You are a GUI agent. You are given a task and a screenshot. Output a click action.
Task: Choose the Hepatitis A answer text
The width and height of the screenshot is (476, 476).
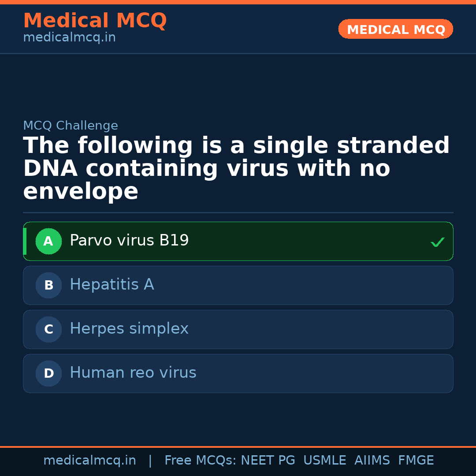click(x=112, y=285)
